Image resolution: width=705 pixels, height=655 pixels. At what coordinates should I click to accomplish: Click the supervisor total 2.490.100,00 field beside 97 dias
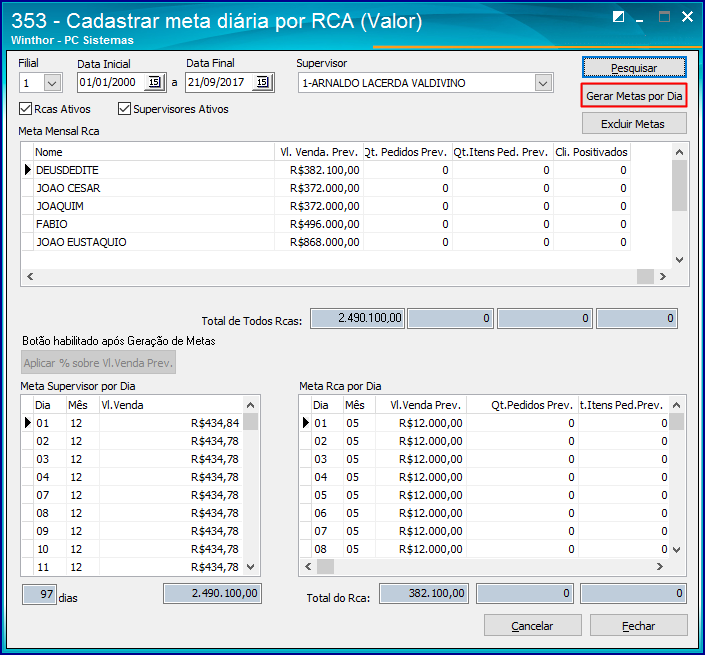pos(212,593)
